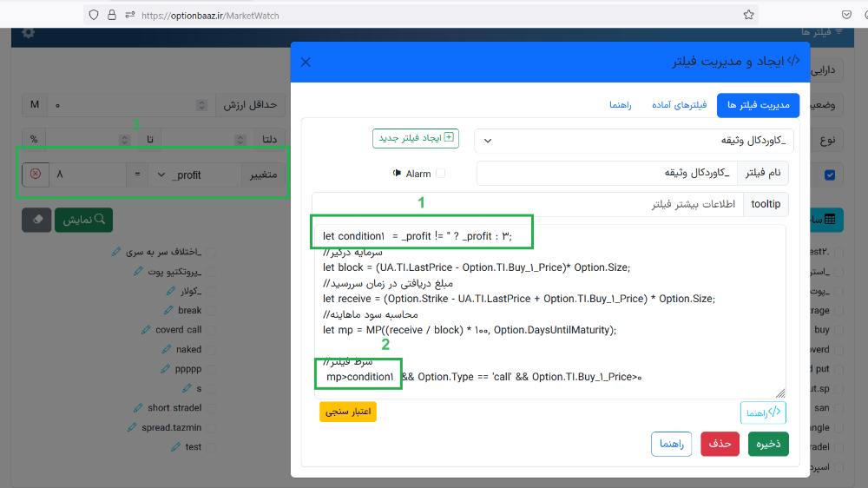Screen dimensions: 868x488
Task: Edit the 'naked' filter pencil icon
Action: (167, 349)
